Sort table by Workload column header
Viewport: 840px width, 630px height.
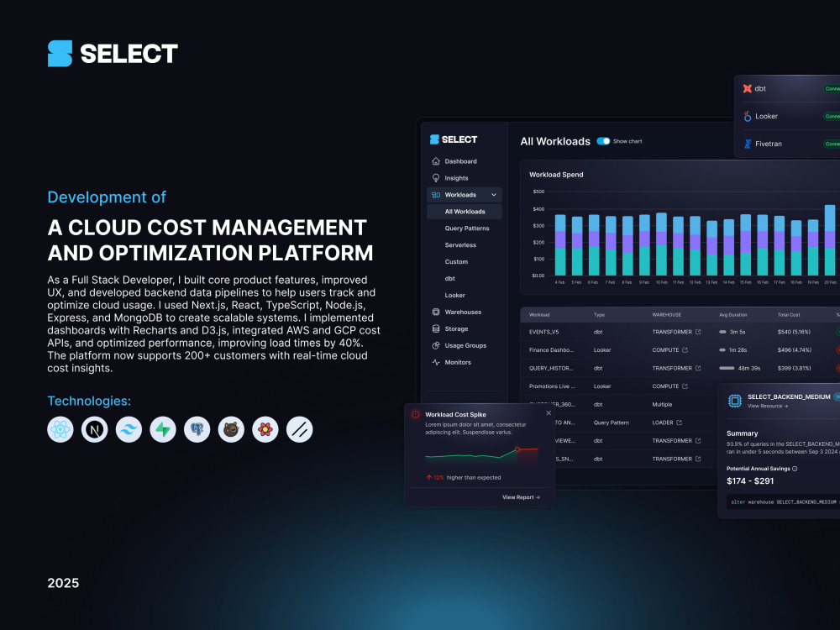(x=539, y=315)
